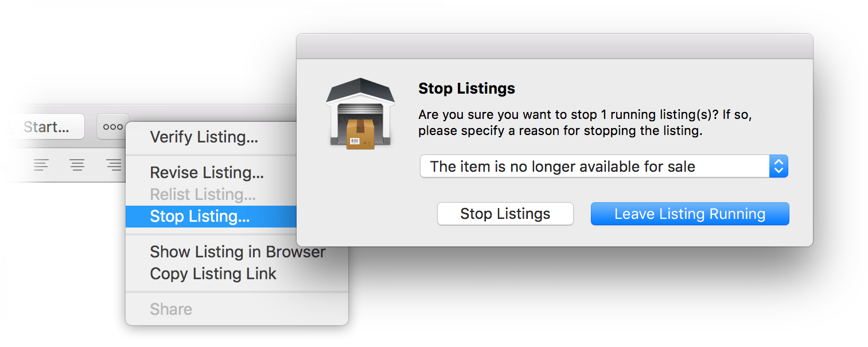Click the GarageSale garage box icon
The width and height of the screenshot is (868, 347).
pos(360,114)
